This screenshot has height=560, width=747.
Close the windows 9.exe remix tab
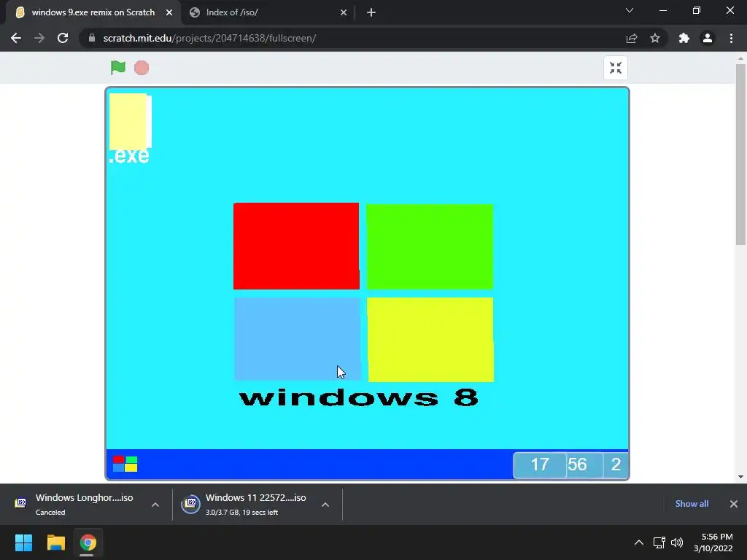[169, 12]
